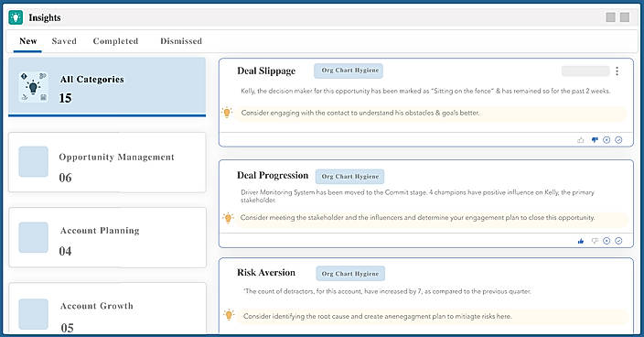Switch to the Saved tab

point(64,41)
